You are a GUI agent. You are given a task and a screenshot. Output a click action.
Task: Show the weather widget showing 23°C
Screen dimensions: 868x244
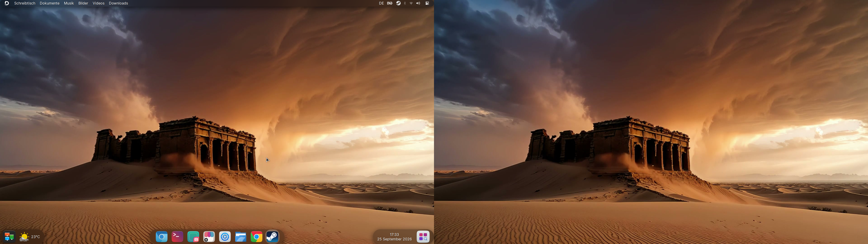[30, 237]
